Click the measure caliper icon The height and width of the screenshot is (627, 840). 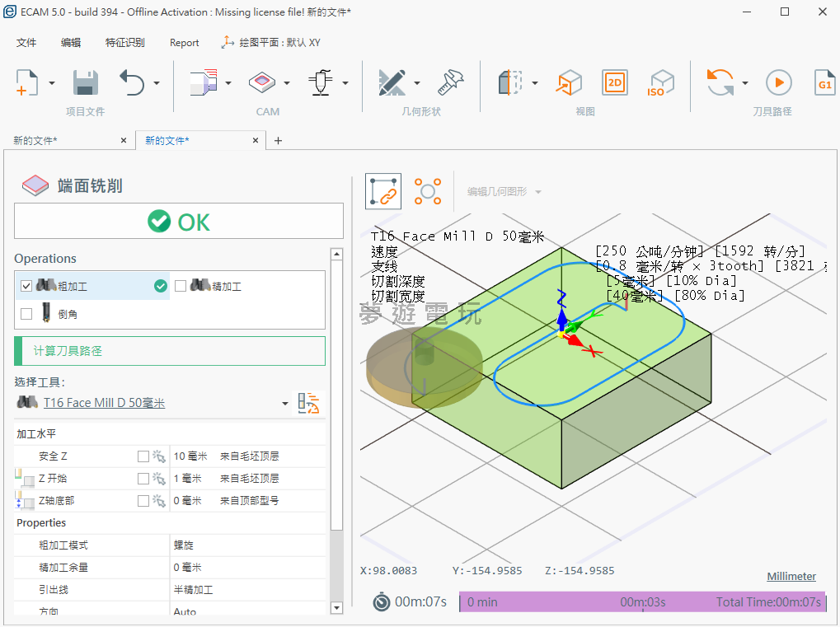coord(452,82)
